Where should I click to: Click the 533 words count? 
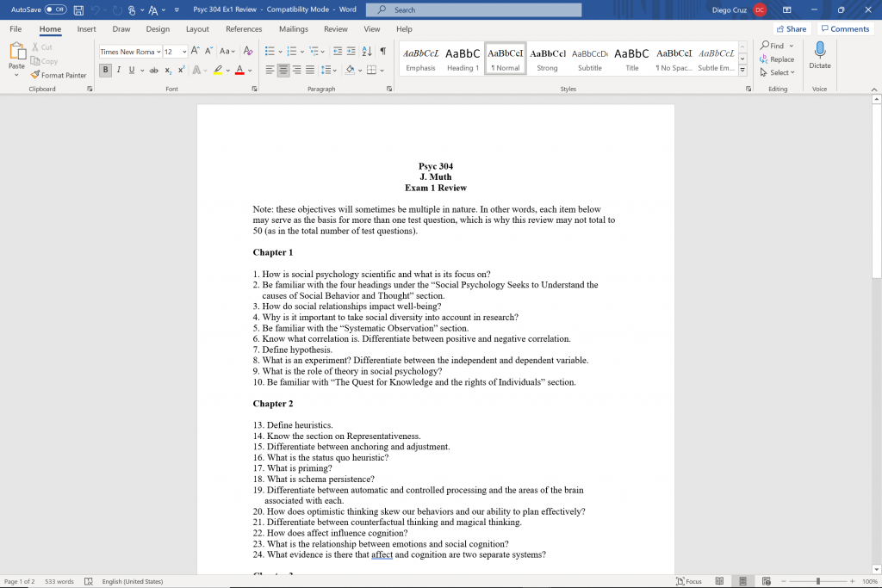59,581
